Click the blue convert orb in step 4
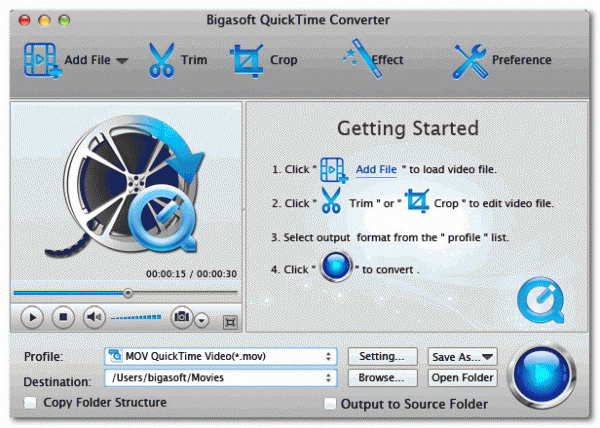600x428 pixels. coord(336,266)
